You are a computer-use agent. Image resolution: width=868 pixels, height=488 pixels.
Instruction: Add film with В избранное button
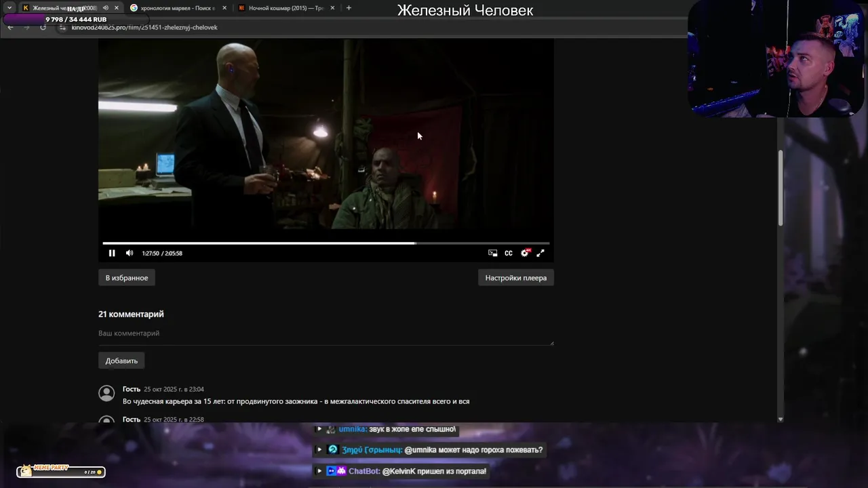127,278
